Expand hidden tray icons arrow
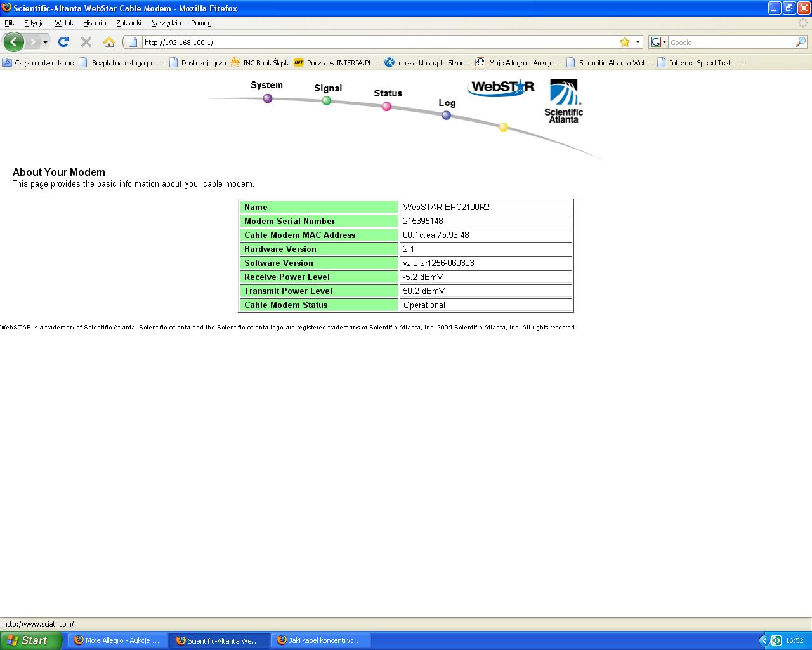Screen dimensions: 812x650 pos(764,640)
